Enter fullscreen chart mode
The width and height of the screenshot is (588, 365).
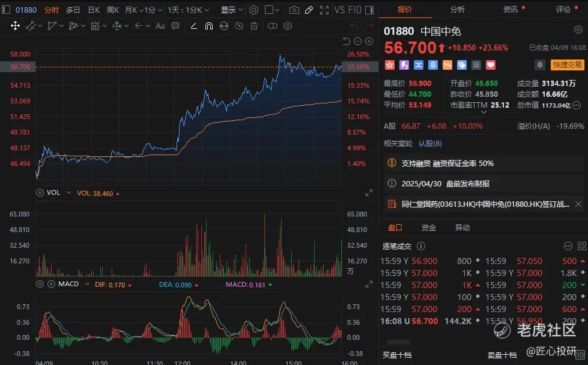click(324, 10)
